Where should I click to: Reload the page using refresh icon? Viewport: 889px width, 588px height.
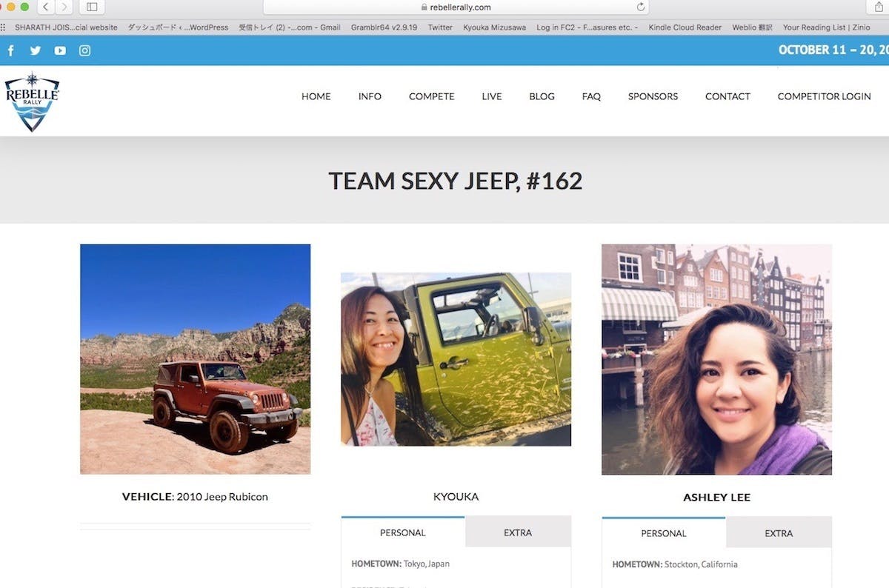tap(641, 7)
